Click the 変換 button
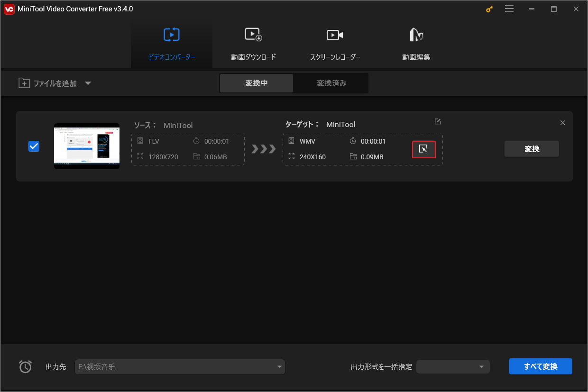This screenshot has width=588, height=392. tap(532, 149)
